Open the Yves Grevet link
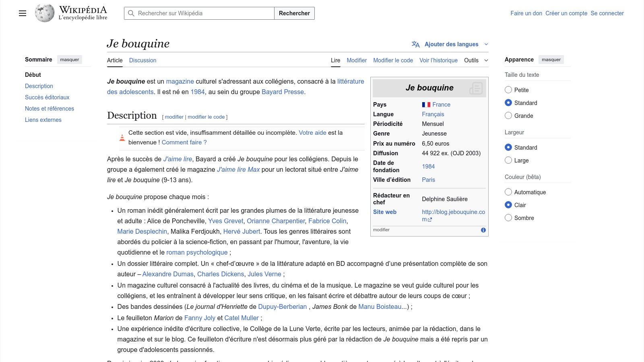Image resolution: width=644 pixels, height=362 pixels. click(226, 221)
